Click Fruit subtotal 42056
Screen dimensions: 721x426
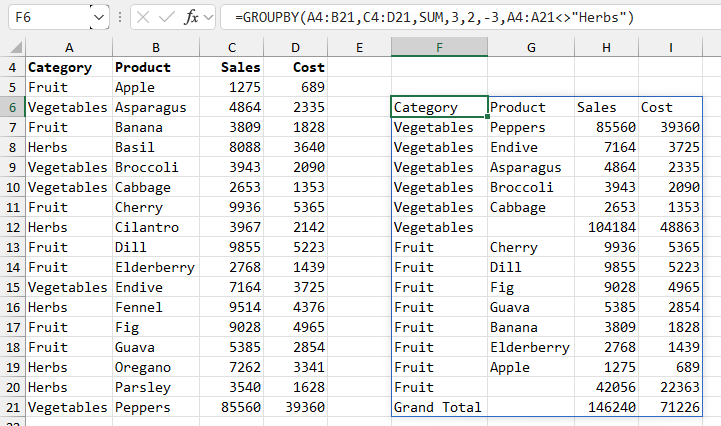(x=607, y=387)
